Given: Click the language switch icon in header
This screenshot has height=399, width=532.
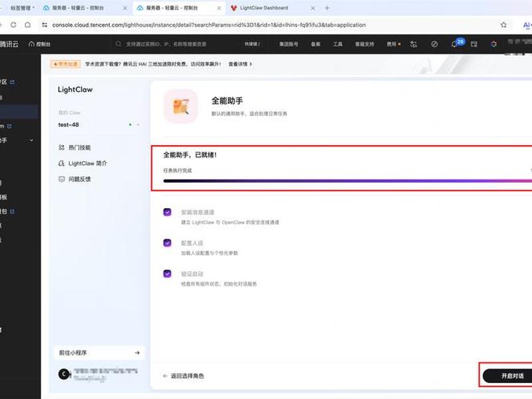Looking at the screenshot, I should point(414,44).
